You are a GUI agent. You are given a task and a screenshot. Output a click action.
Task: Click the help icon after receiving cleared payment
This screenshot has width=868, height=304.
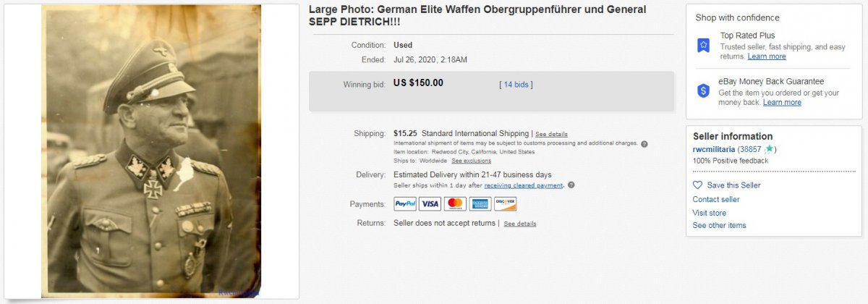click(571, 185)
